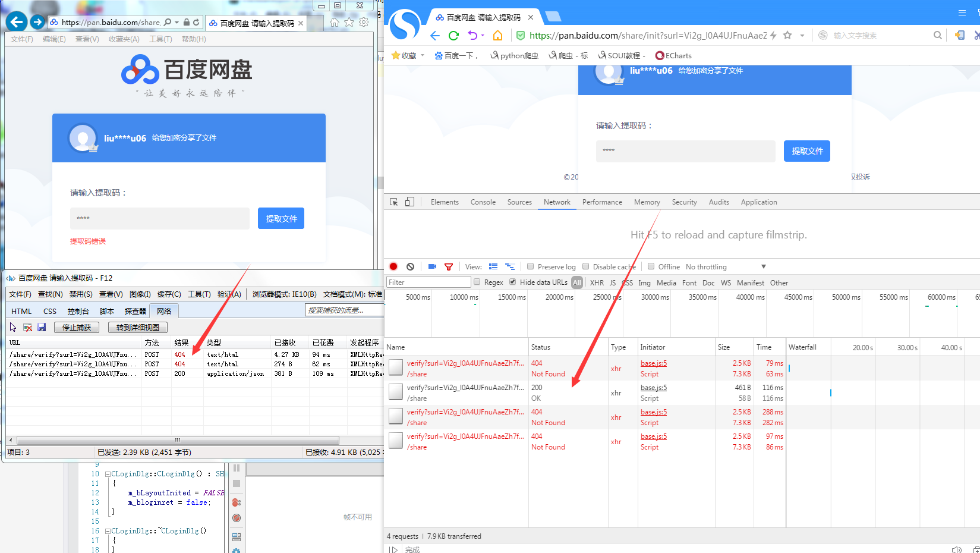Check the Offline checkbox

point(651,266)
